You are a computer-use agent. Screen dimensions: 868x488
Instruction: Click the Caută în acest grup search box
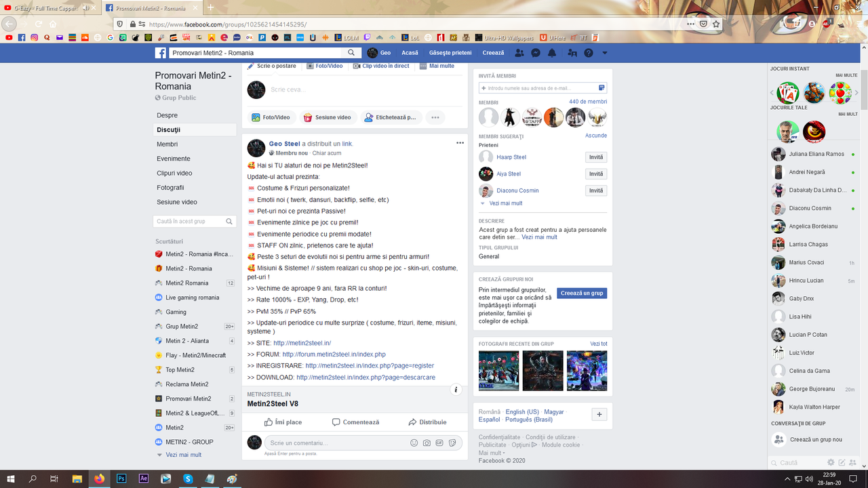point(195,221)
